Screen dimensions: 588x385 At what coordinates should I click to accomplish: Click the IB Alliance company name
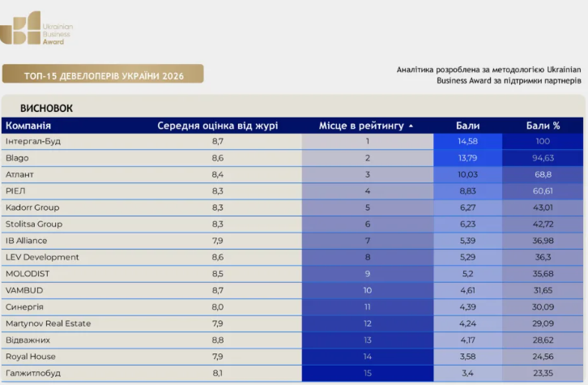coord(26,241)
